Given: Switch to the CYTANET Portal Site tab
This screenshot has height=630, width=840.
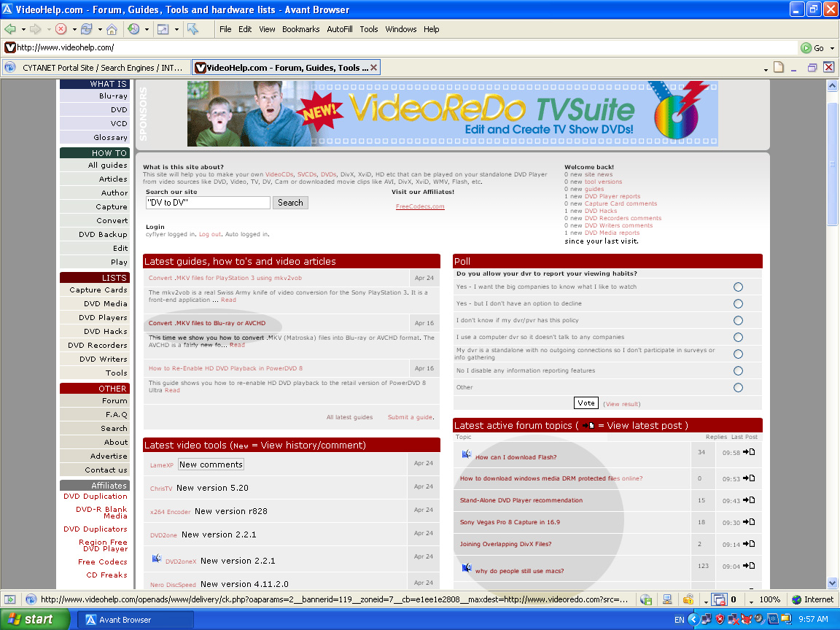Looking at the screenshot, I should pyautogui.click(x=96, y=68).
